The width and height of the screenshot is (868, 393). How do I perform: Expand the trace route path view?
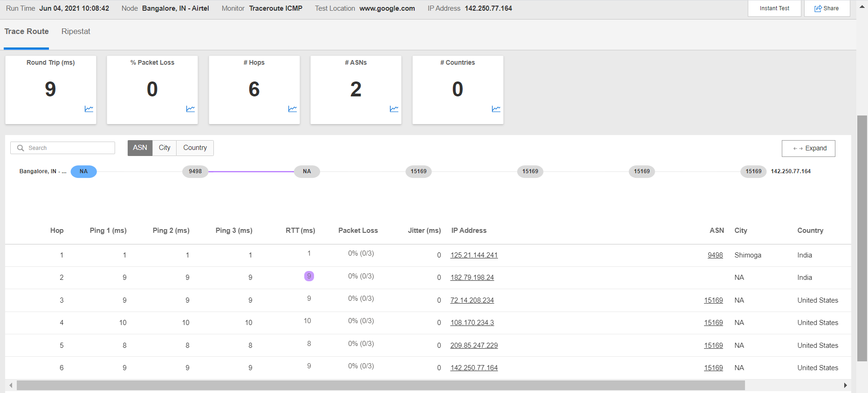click(x=808, y=149)
